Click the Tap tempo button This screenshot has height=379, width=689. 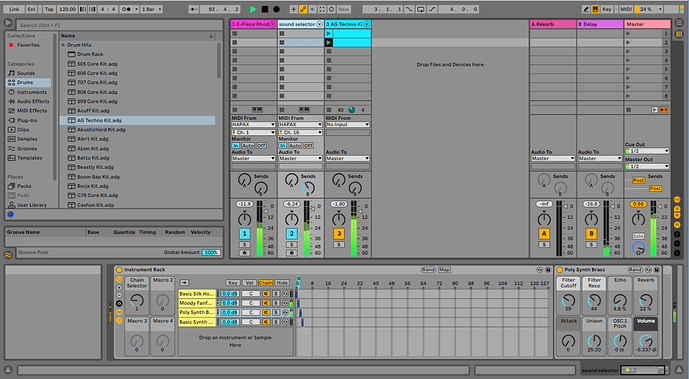point(49,9)
